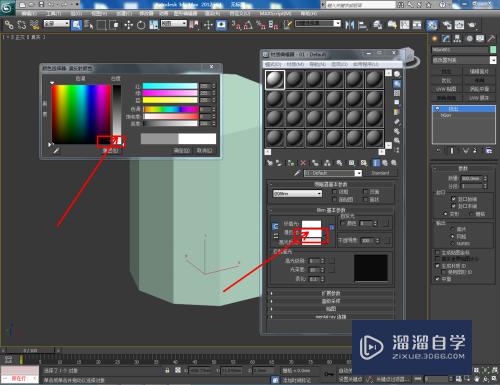
Task: Click the Material Editor toolbar icon
Action: (432, 25)
